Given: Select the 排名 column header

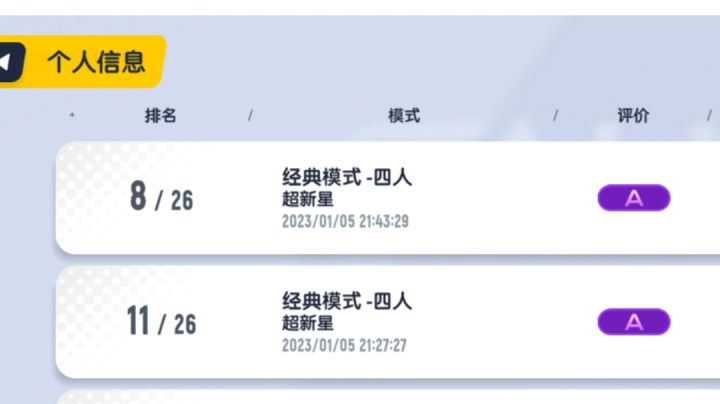Looking at the screenshot, I should (x=160, y=116).
